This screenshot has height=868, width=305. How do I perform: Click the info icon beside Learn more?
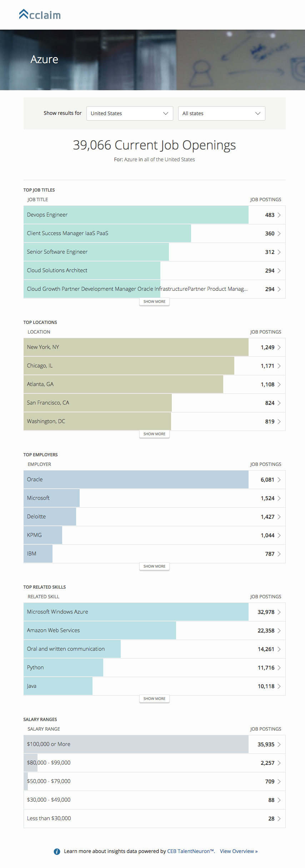click(57, 852)
